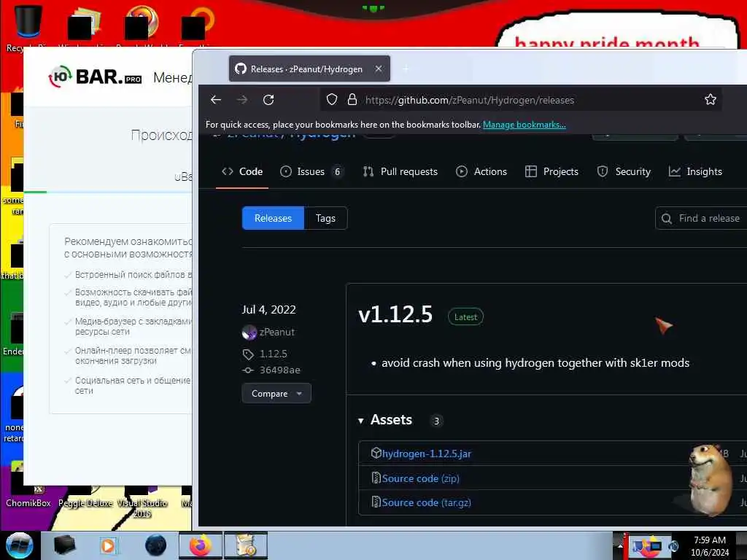The height and width of the screenshot is (560, 747).
Task: Open Pull requests tab
Action: coord(400,171)
